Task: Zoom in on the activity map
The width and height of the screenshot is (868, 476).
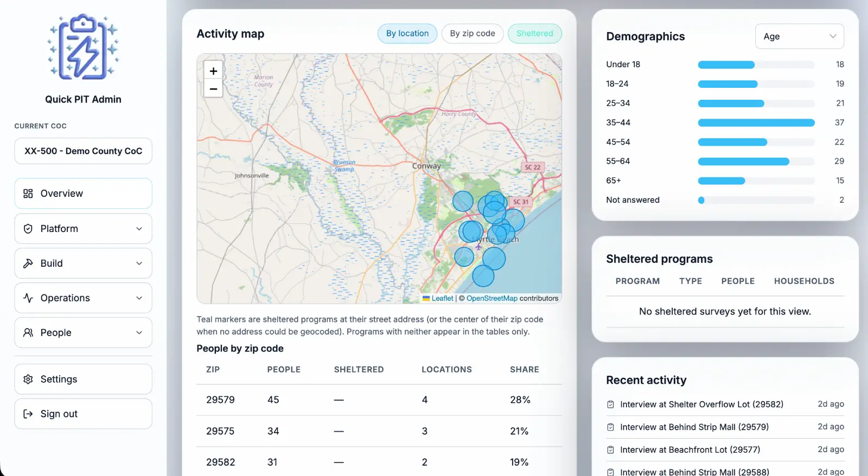Action: (213, 70)
